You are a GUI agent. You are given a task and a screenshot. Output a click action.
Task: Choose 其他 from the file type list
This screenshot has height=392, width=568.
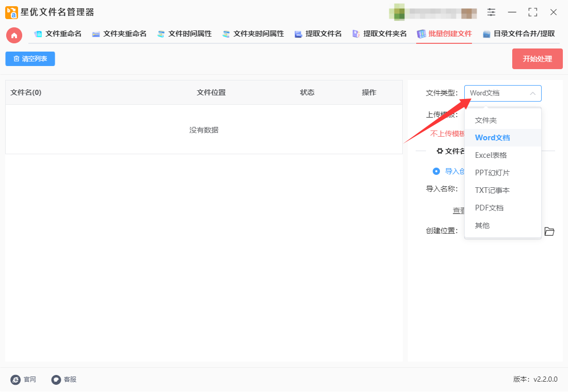(503, 225)
